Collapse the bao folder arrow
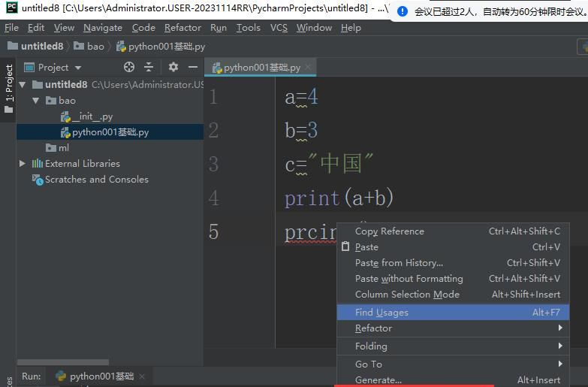Screen dimensions: 588x387 [x=35, y=101]
